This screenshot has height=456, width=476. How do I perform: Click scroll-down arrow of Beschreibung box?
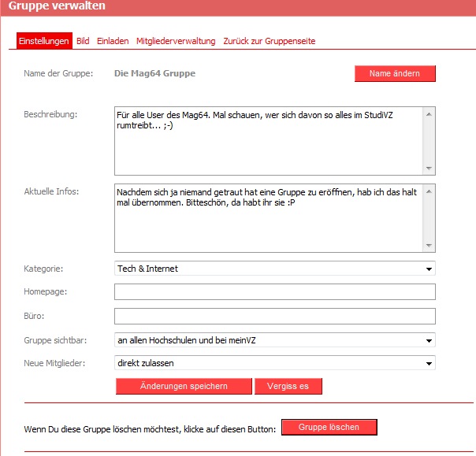point(429,168)
